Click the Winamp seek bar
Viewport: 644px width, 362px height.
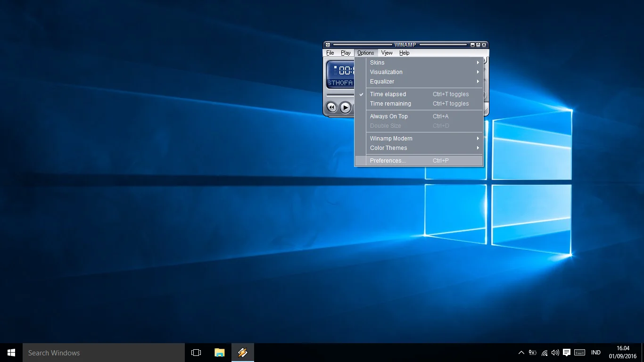[x=340, y=95]
